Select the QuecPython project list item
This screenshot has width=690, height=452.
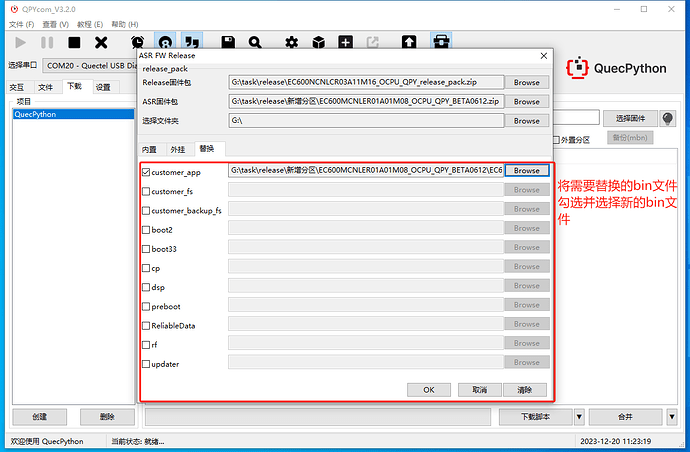point(73,114)
